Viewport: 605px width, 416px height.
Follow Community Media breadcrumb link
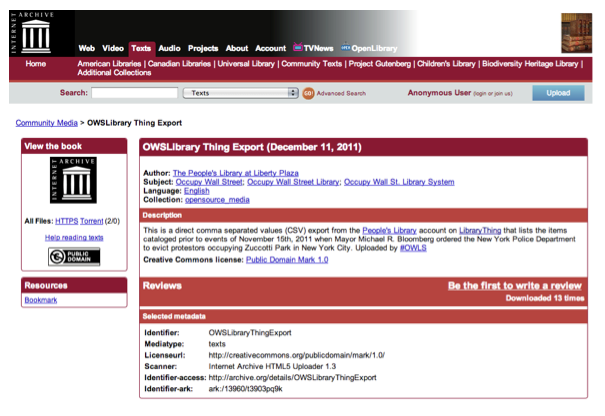tap(47, 123)
